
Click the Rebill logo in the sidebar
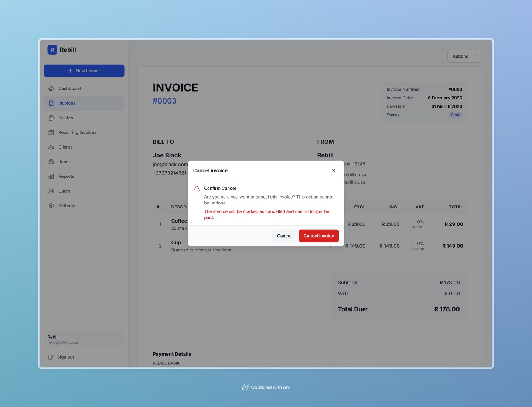point(52,50)
